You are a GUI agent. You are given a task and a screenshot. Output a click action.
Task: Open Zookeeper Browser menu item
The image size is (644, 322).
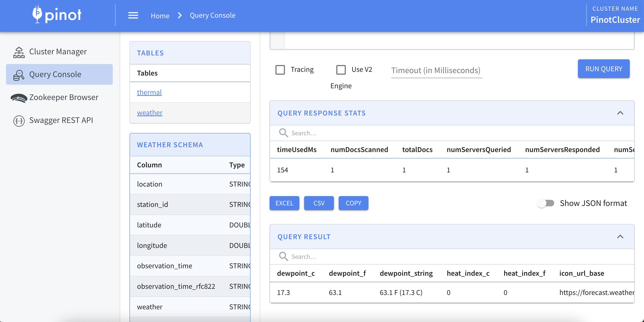pos(64,97)
